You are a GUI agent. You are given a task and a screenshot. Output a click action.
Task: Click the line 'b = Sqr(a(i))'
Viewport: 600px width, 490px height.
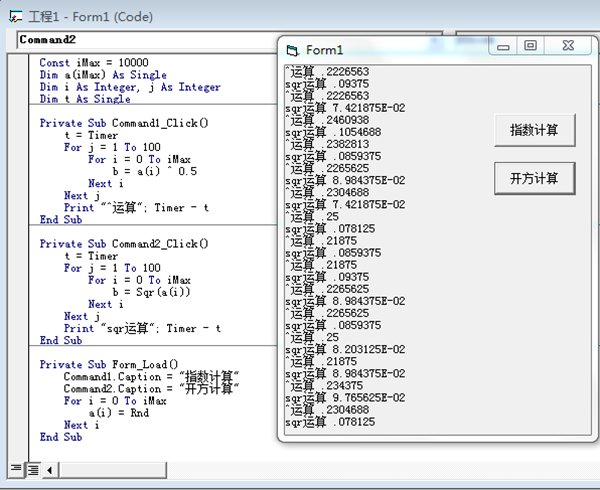[152, 292]
